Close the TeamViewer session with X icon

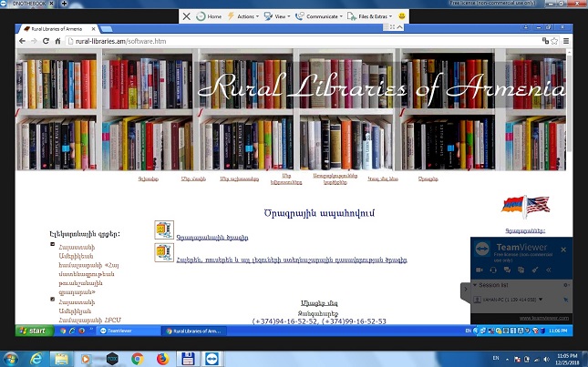pyautogui.click(x=187, y=16)
